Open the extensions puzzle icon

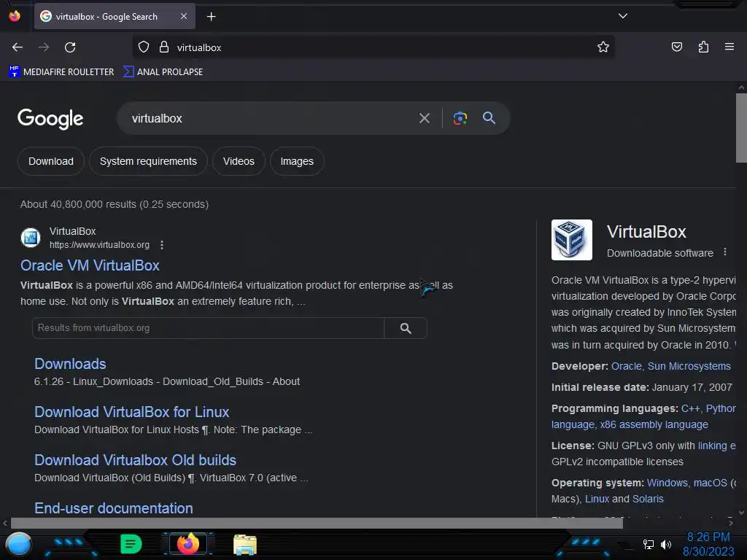pos(703,47)
